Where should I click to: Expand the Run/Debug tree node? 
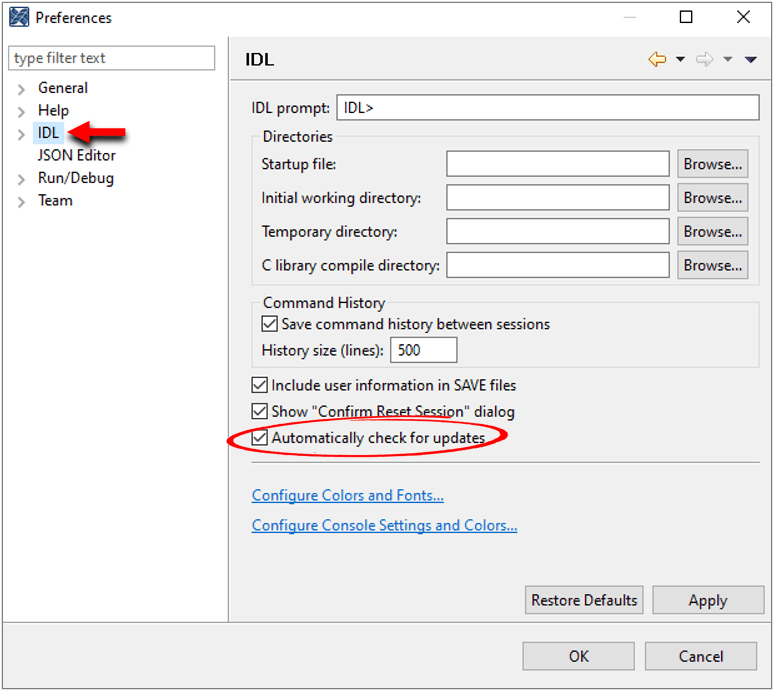click(21, 179)
